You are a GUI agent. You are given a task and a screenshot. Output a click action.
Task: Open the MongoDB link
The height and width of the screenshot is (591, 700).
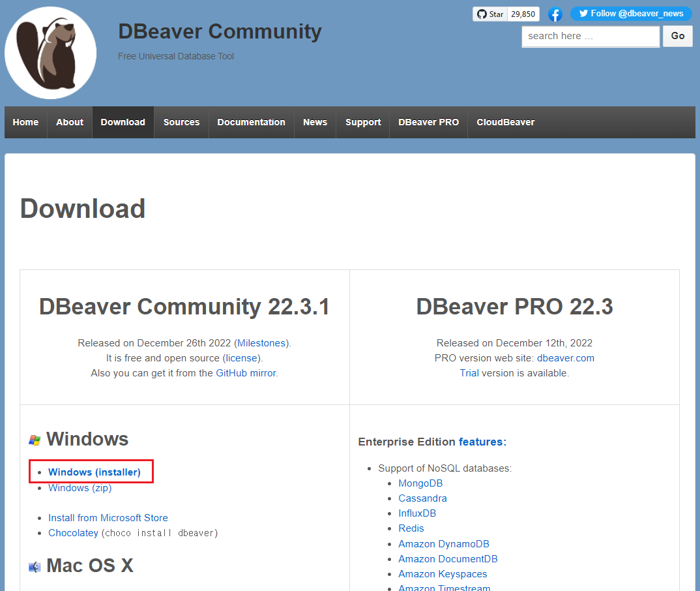420,483
